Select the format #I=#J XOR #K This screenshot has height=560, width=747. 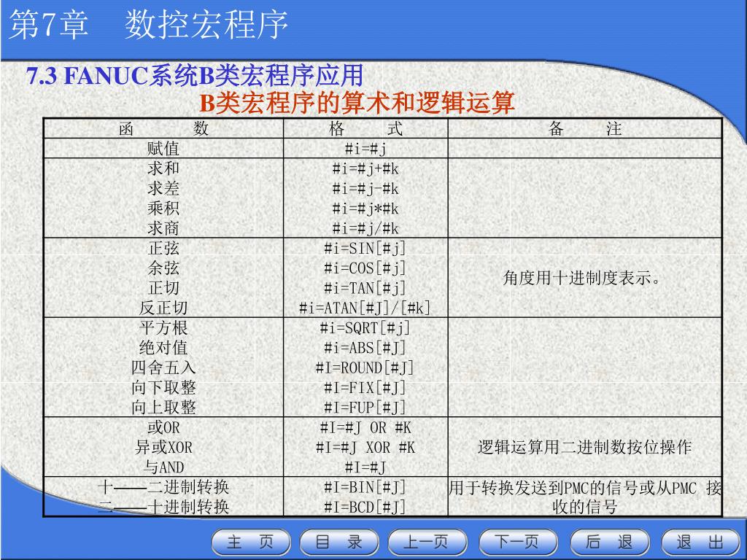click(365, 448)
